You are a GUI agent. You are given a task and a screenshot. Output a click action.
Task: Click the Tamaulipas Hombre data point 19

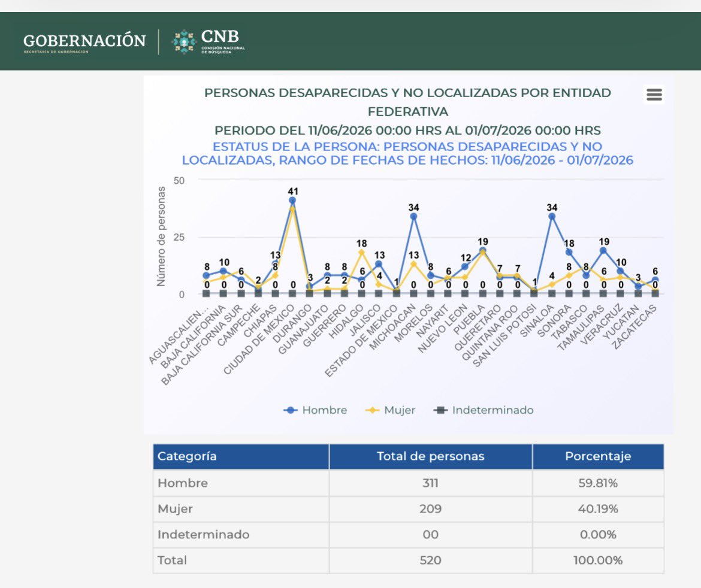coord(603,250)
